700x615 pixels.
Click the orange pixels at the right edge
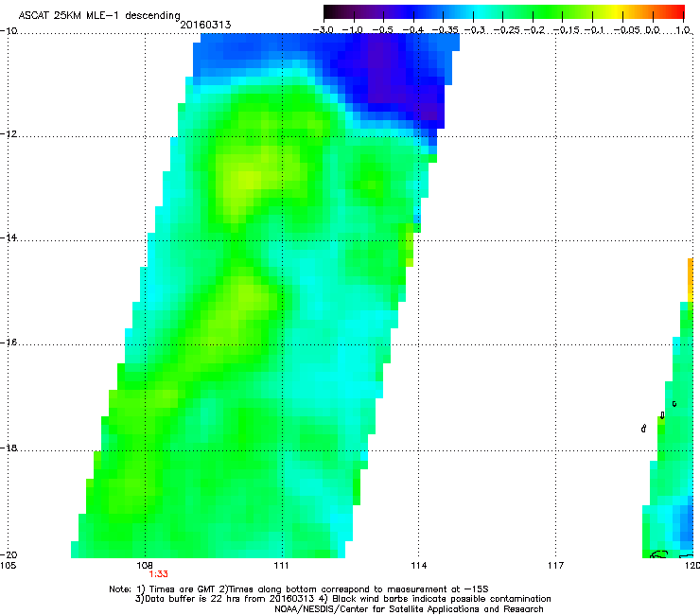tap(691, 279)
